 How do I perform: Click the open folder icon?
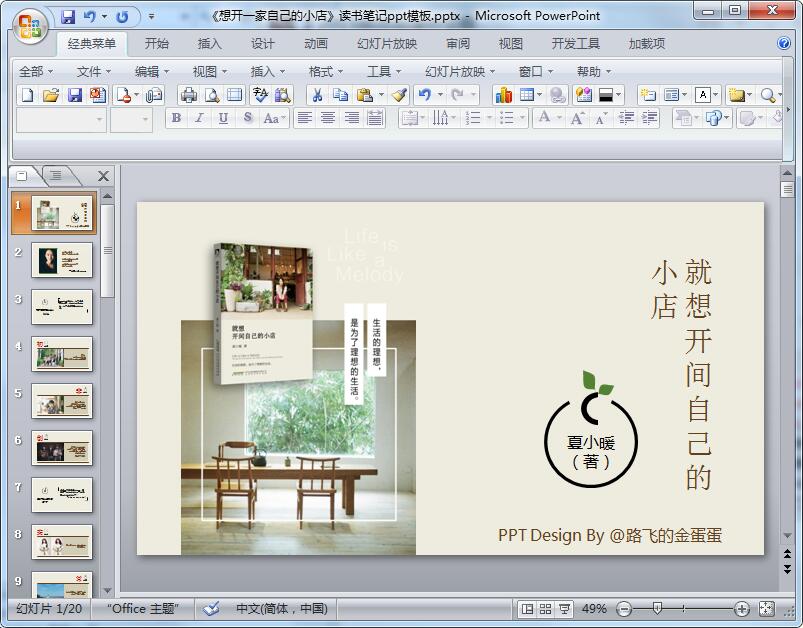tap(51, 95)
